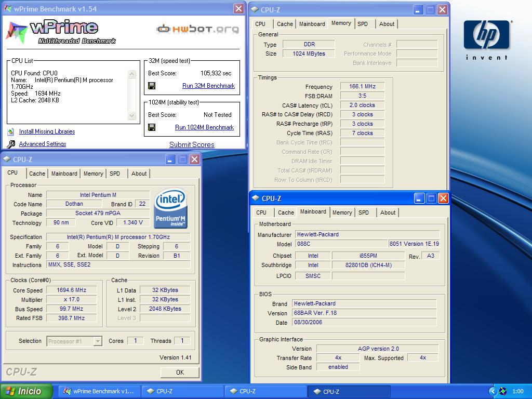Viewport: 532px width, 399px height.
Task: Click the Run 32M Benchmark link
Action: pos(208,86)
